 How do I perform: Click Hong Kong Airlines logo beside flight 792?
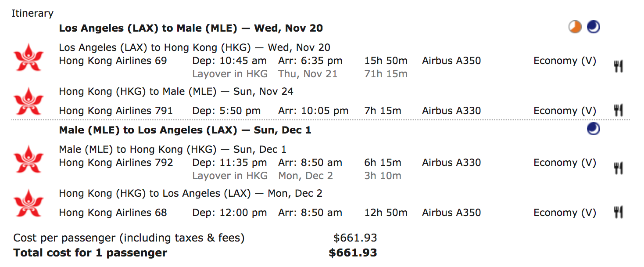point(29,159)
